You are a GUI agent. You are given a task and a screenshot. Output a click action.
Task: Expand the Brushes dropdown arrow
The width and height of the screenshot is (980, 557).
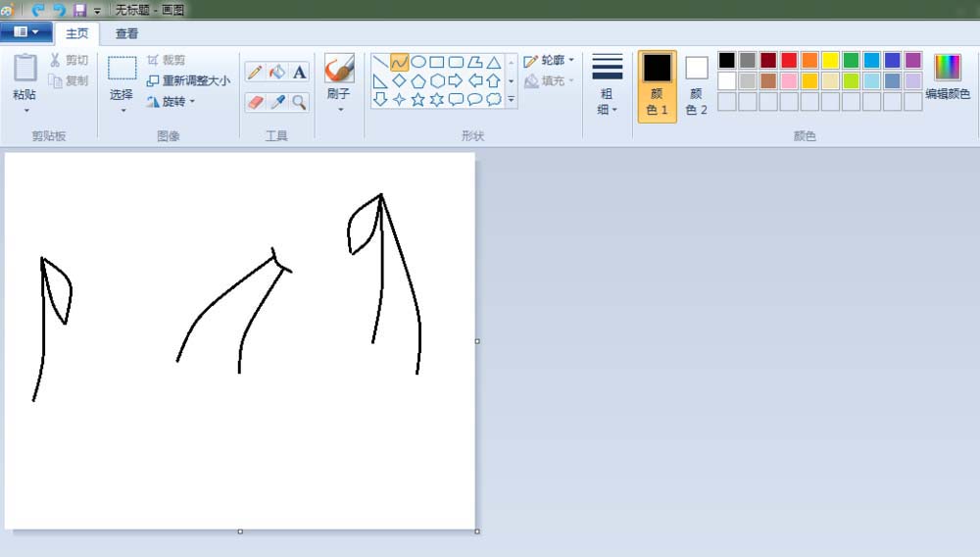341,110
